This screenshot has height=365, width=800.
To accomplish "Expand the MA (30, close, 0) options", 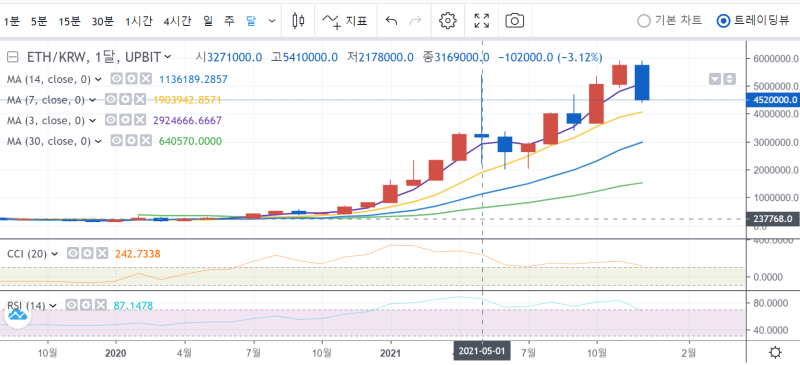I will point(99,141).
